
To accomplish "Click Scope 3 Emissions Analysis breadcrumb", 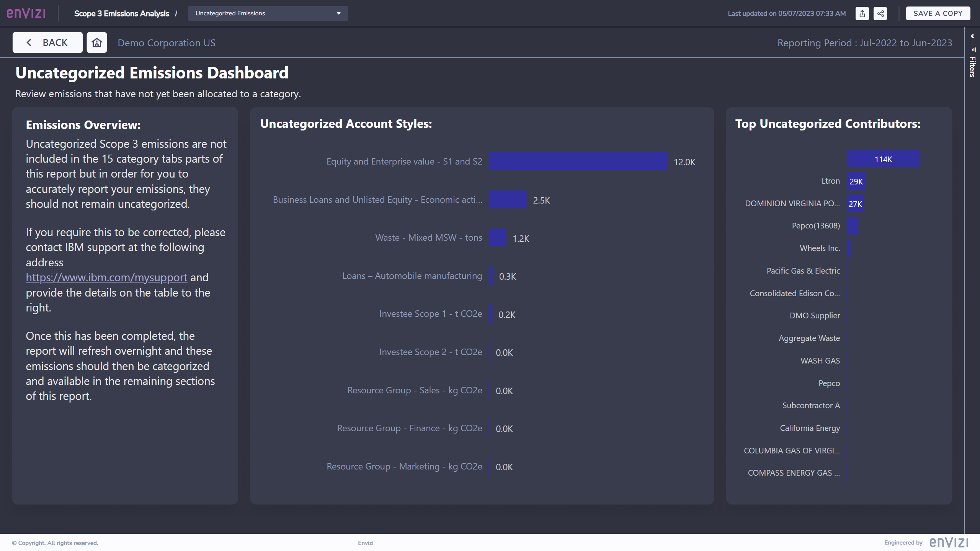I will tap(122, 13).
